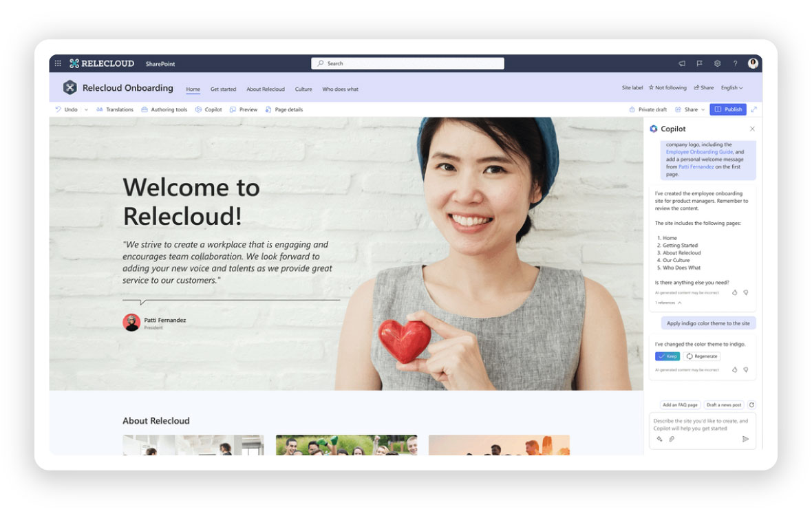
Task: Click the Patti Fernandez profile picture
Action: tap(131, 322)
